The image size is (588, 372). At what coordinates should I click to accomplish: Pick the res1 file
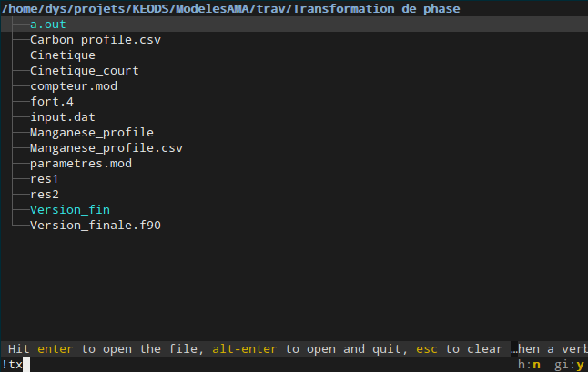click(45, 178)
